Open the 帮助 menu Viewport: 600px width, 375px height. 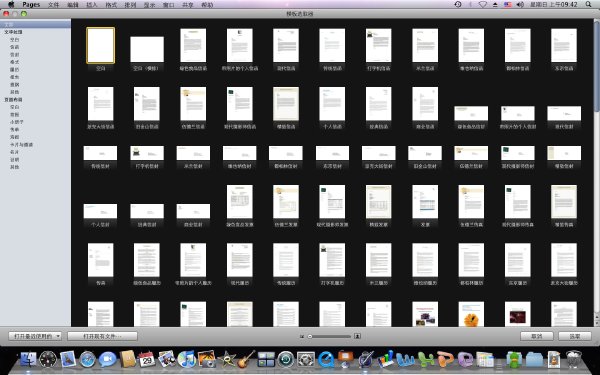207,5
